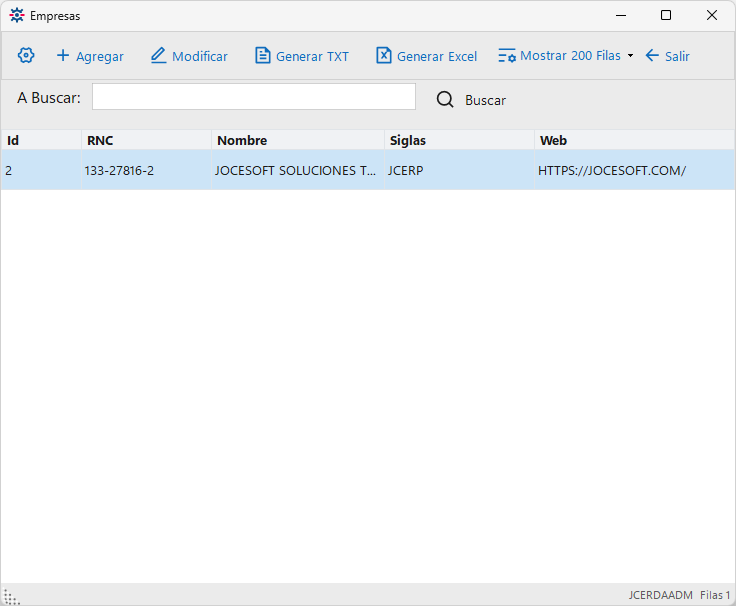Click the Filas 1 status bar entry
This screenshot has height=606, width=736.
[715, 595]
